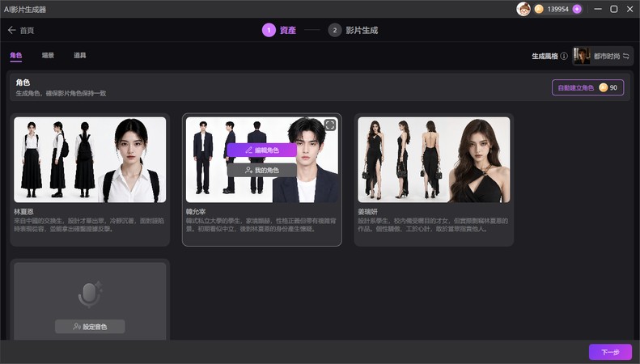Click the 姜瑞妍 character name
This screenshot has height=364, width=640.
pyautogui.click(x=368, y=211)
